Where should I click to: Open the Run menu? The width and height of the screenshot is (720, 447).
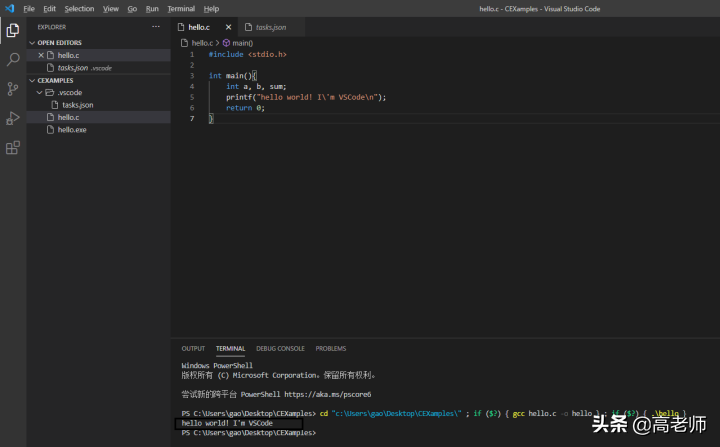click(x=152, y=9)
